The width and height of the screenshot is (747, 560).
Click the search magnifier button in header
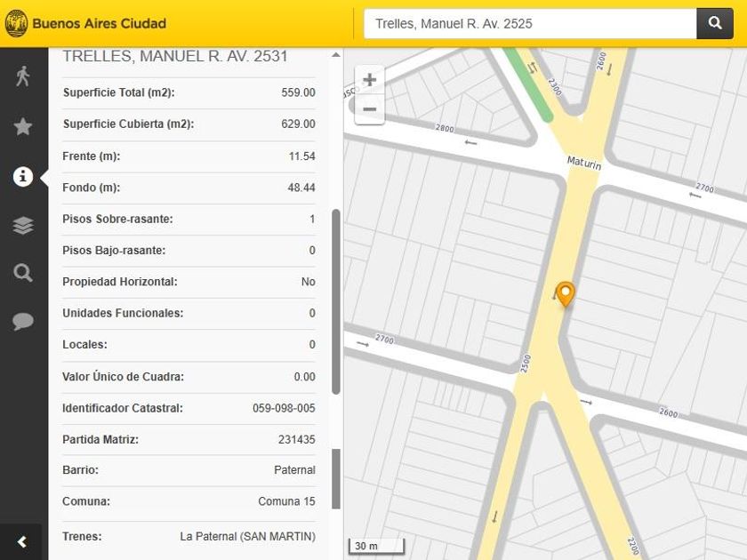click(715, 23)
